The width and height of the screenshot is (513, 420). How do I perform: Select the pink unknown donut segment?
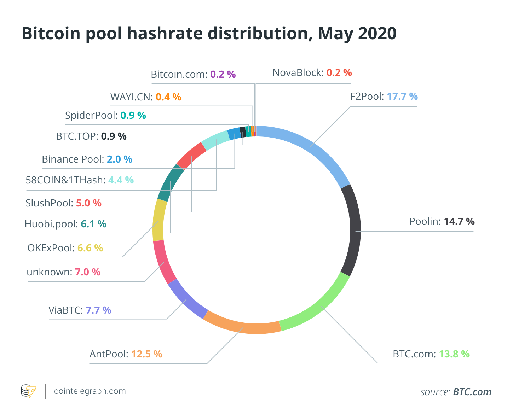point(164,262)
